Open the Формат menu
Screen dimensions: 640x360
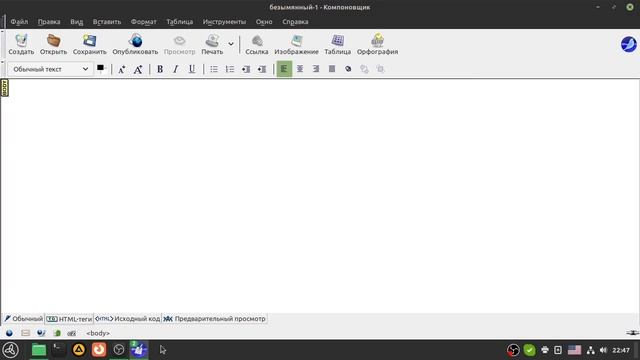coord(143,22)
